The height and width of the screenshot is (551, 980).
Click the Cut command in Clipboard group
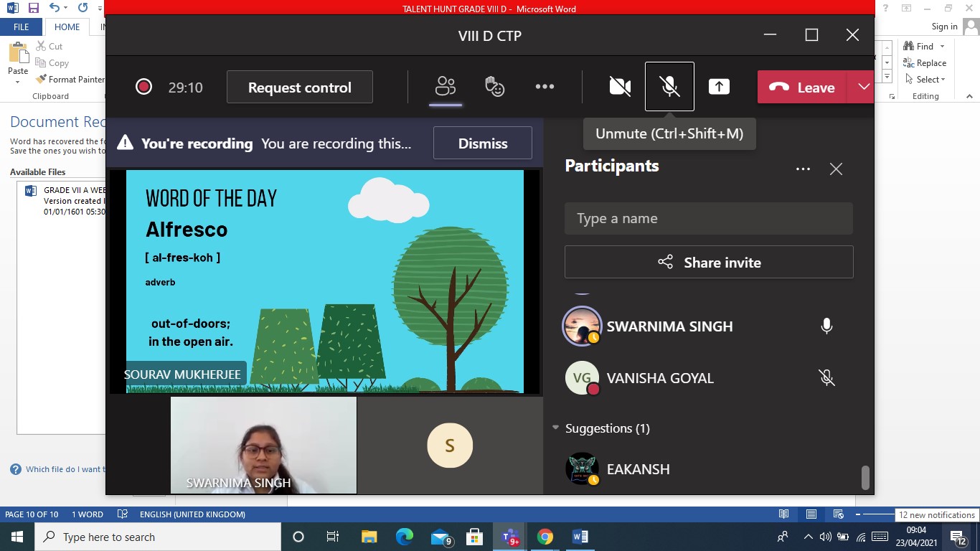click(49, 46)
